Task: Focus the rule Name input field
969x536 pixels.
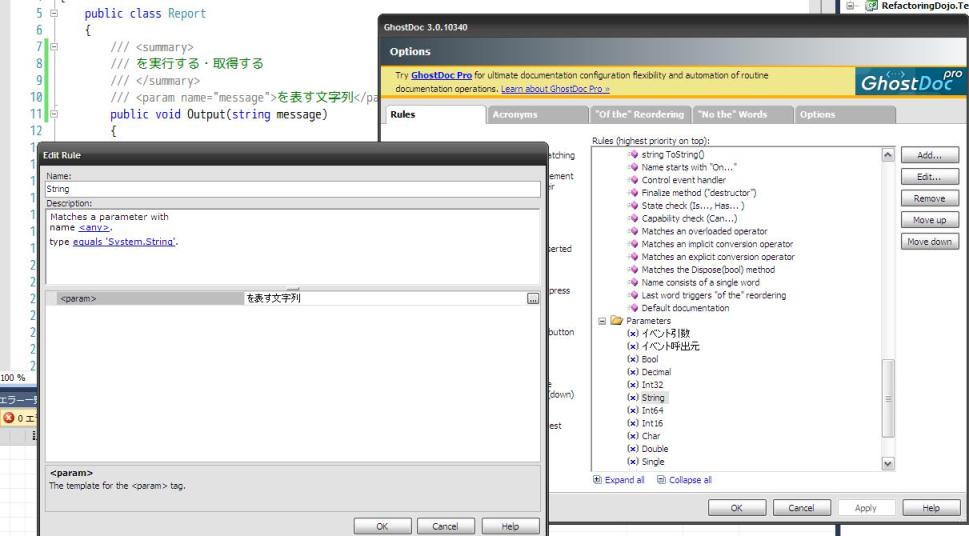Action: click(x=293, y=189)
